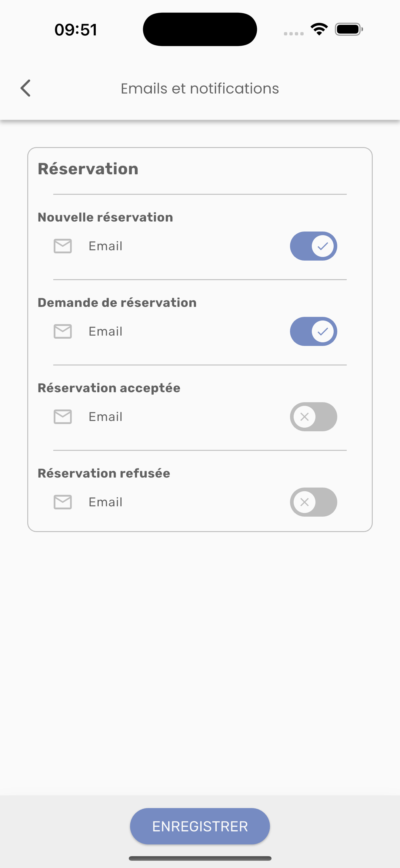Tap the Réservation section heading
The image size is (400, 868).
[x=88, y=169]
